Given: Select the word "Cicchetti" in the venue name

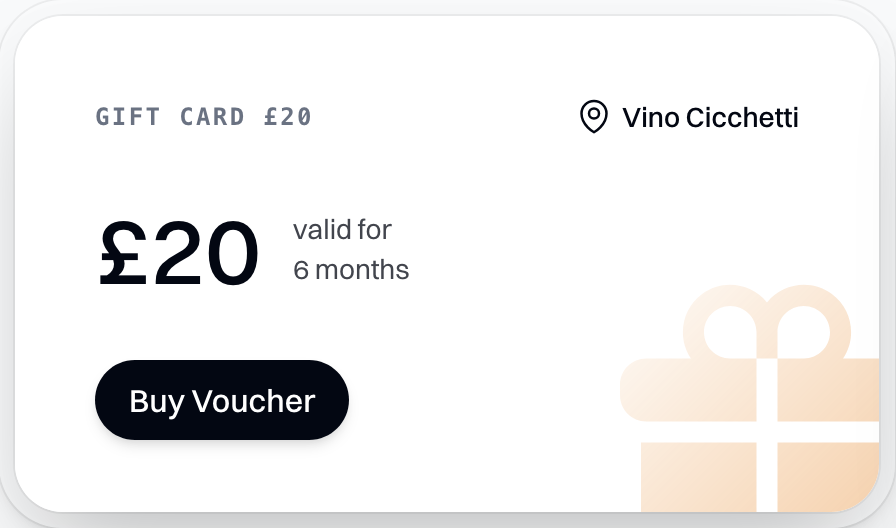Looking at the screenshot, I should coord(742,118).
